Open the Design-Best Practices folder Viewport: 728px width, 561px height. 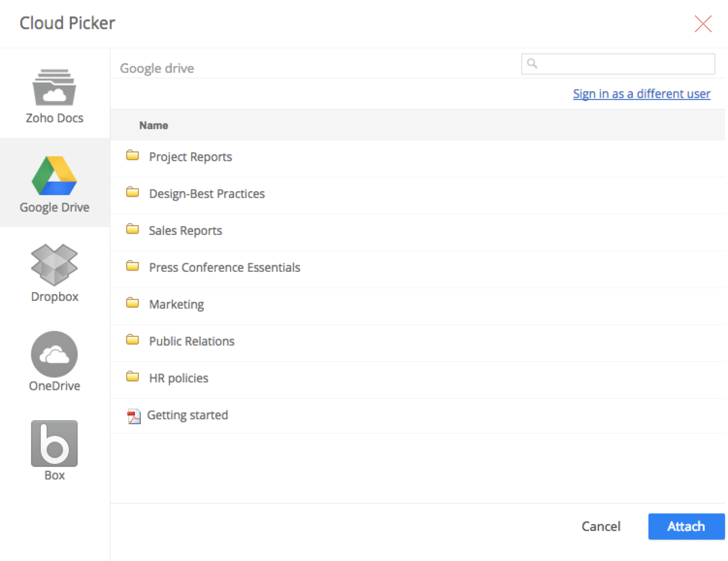coord(207,194)
